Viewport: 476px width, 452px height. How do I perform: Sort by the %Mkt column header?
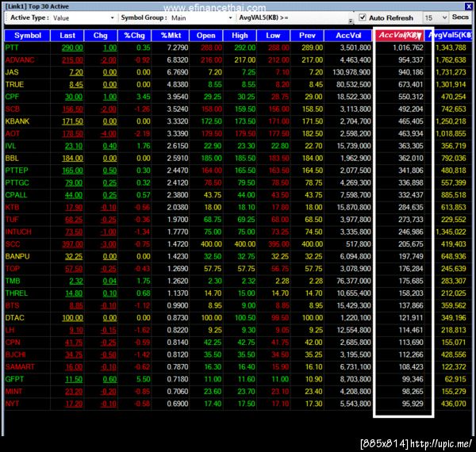[x=171, y=36]
